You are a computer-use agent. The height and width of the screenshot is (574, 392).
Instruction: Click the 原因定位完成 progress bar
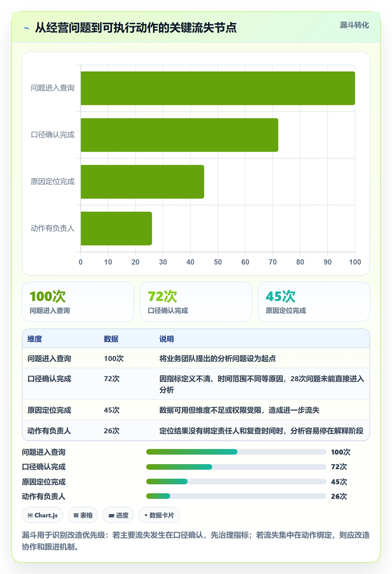[236, 482]
